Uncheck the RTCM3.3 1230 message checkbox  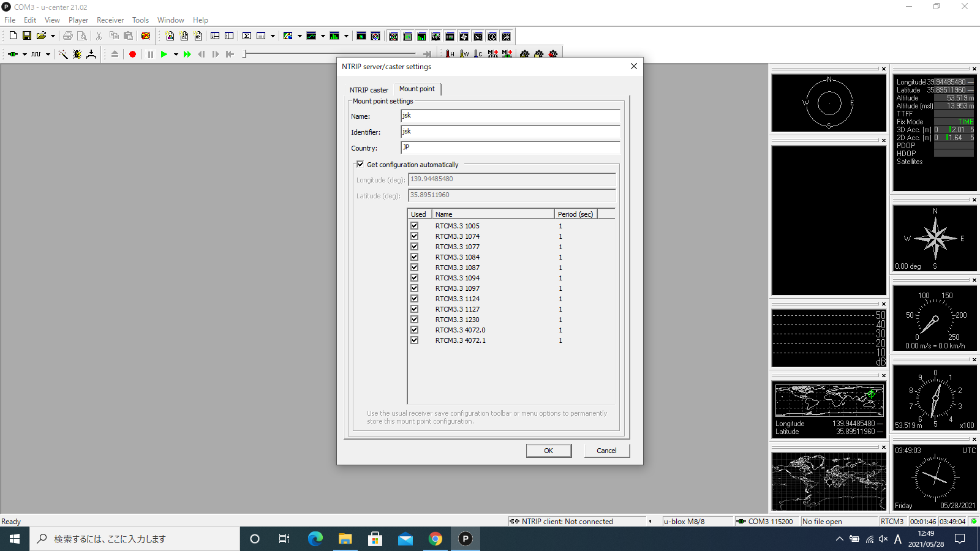pyautogui.click(x=414, y=320)
